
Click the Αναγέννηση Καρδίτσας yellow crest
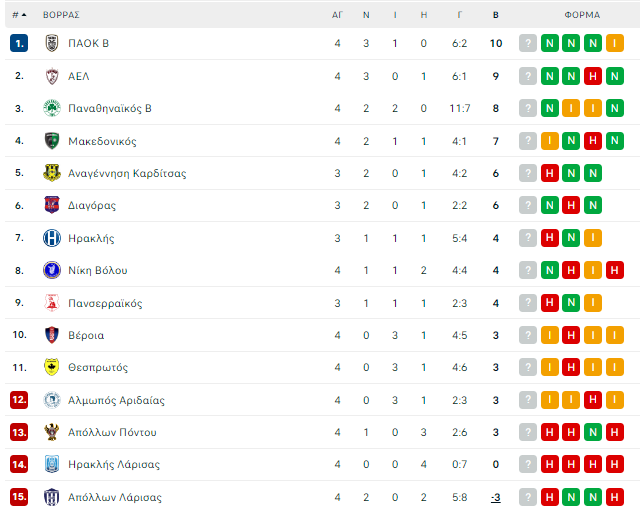click(x=52, y=173)
